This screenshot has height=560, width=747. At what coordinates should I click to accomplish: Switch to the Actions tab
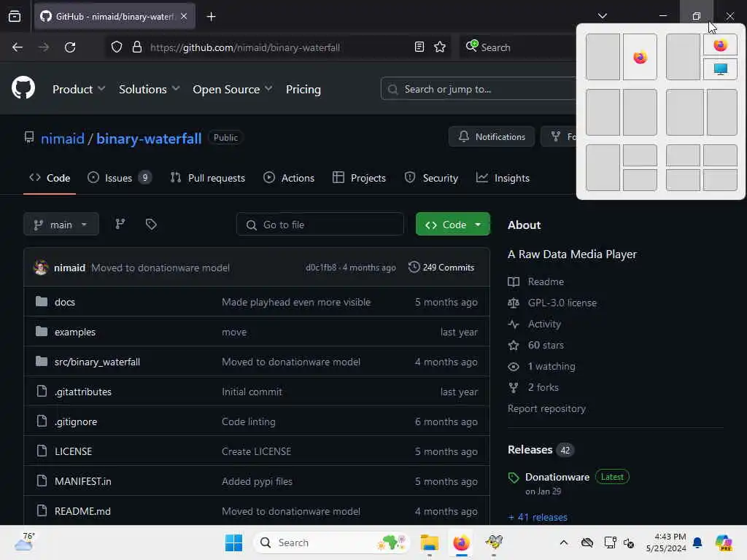pos(289,178)
